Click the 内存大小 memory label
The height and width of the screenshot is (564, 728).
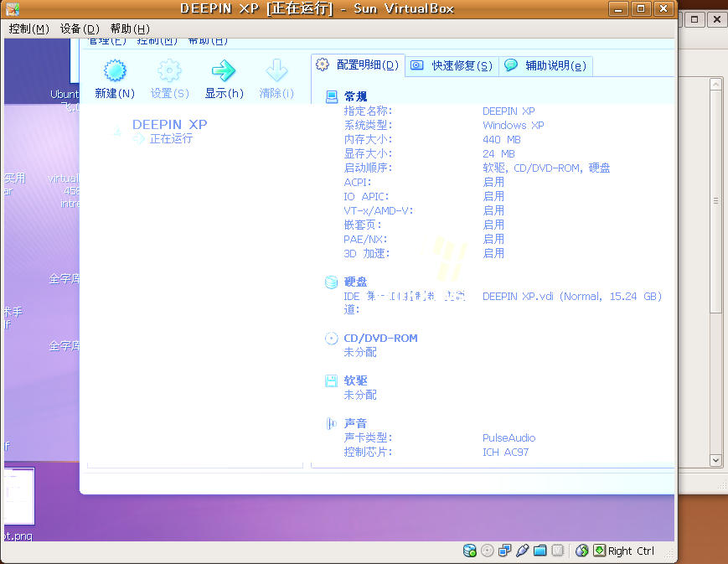(x=368, y=139)
